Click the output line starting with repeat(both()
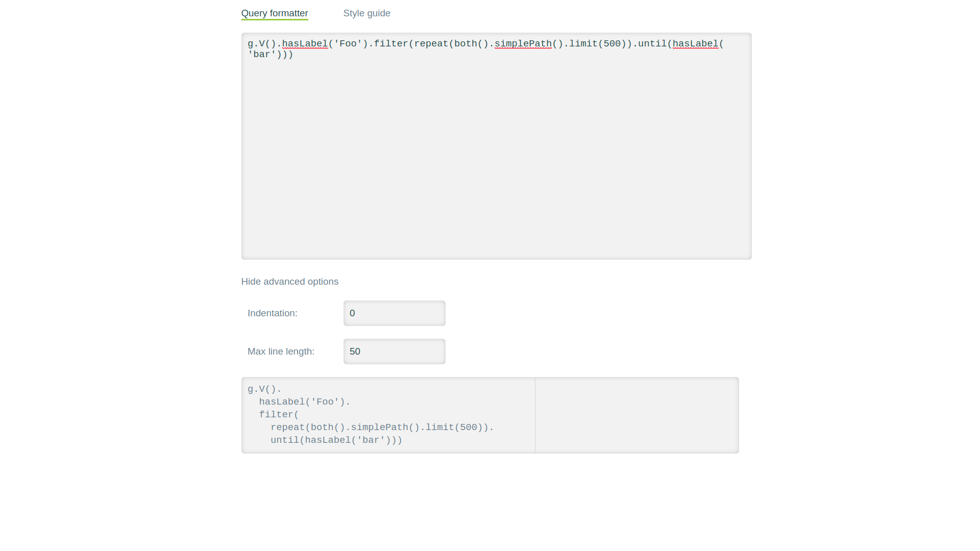 (382, 428)
